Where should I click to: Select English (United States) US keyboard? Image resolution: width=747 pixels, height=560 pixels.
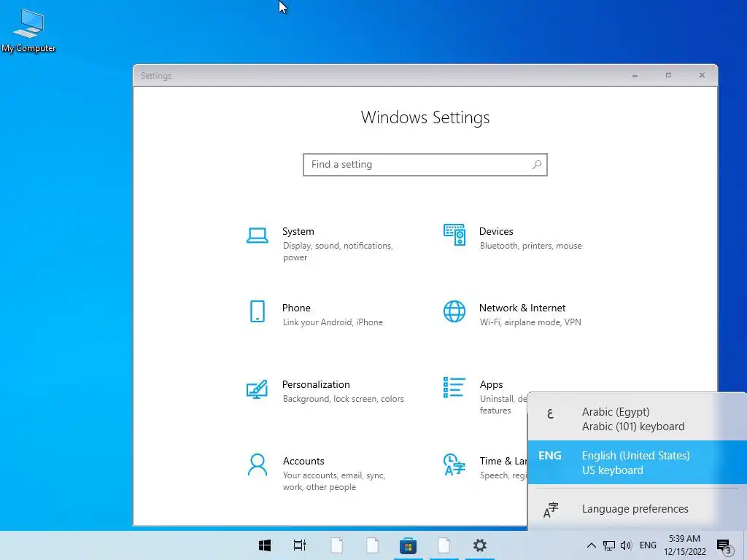click(637, 462)
